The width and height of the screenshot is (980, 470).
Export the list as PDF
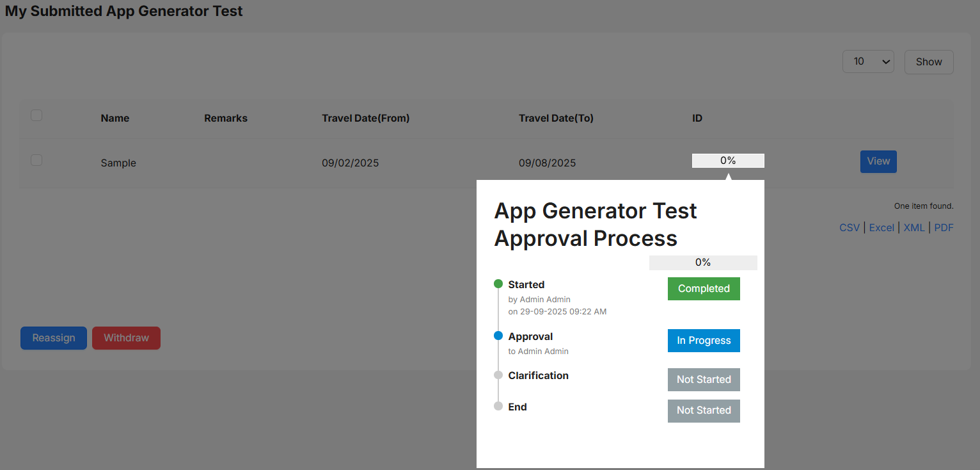944,227
